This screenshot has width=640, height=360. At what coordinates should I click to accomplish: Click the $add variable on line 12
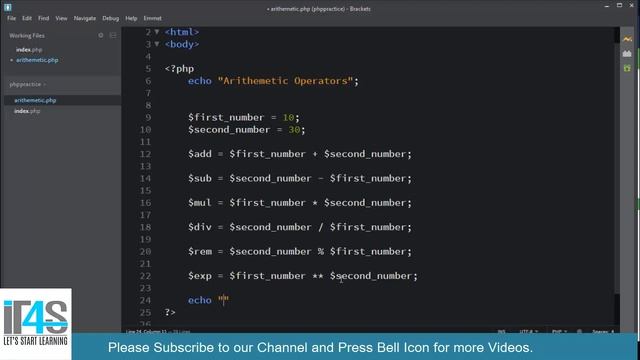pos(200,154)
